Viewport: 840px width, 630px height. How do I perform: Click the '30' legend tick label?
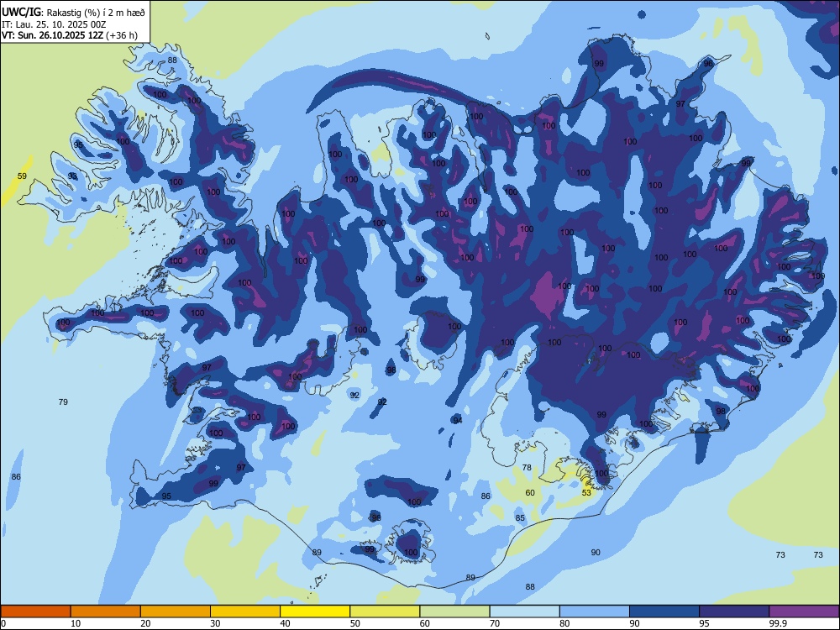click(x=215, y=623)
